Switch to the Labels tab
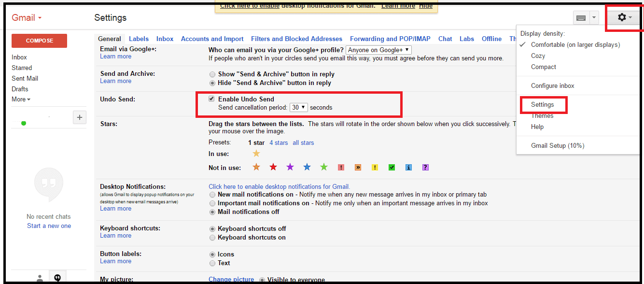Screen dimensions: 644x284 [x=139, y=39]
